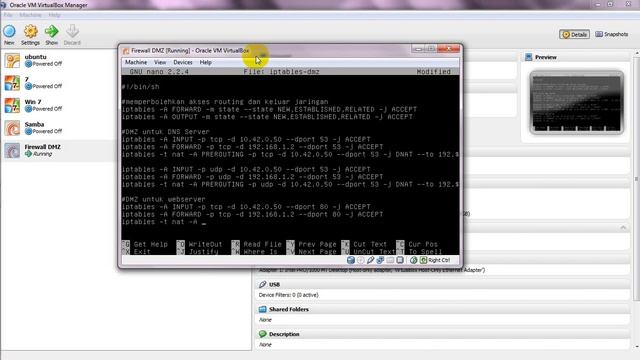640x360 pixels.
Task: Click the "Cut Text" shortcut hint in nano
Action: [370, 244]
